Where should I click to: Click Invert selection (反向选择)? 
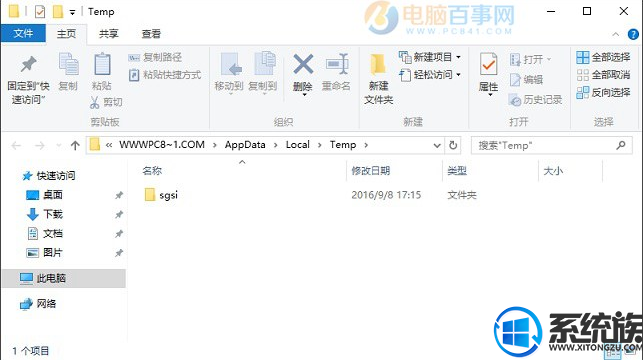point(603,93)
